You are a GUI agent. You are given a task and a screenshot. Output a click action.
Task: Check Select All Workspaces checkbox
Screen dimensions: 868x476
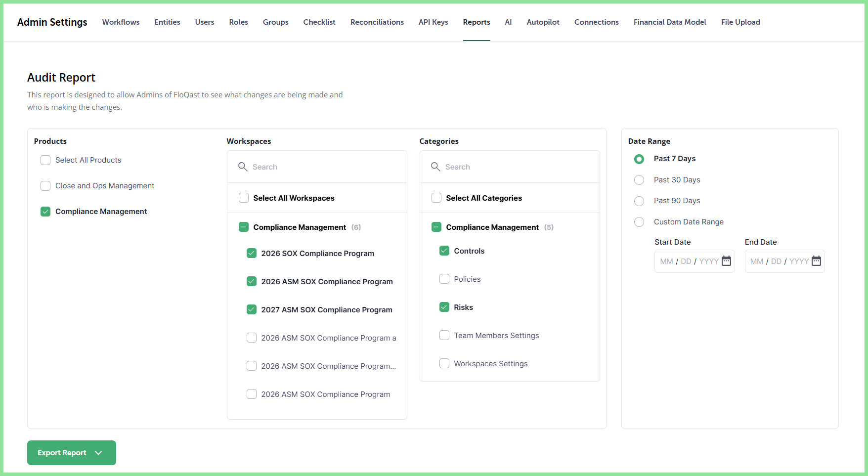[x=244, y=198]
